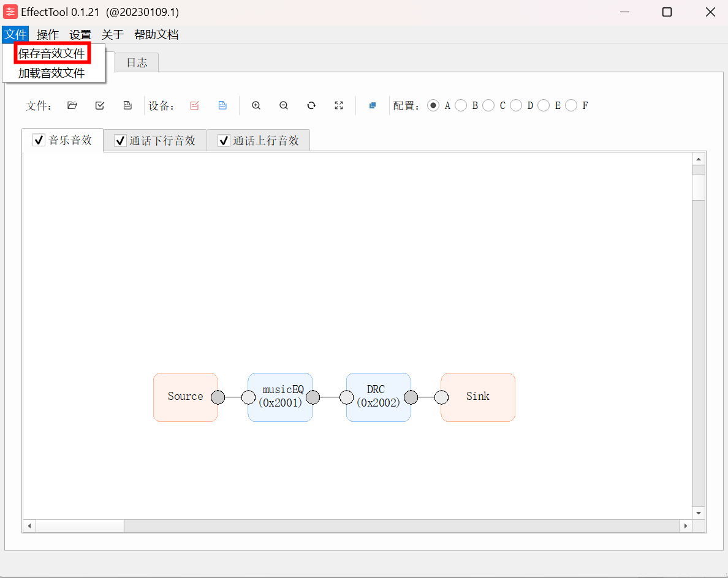Image resolution: width=728 pixels, height=578 pixels.
Task: Click the open file folder icon
Action: 72,105
